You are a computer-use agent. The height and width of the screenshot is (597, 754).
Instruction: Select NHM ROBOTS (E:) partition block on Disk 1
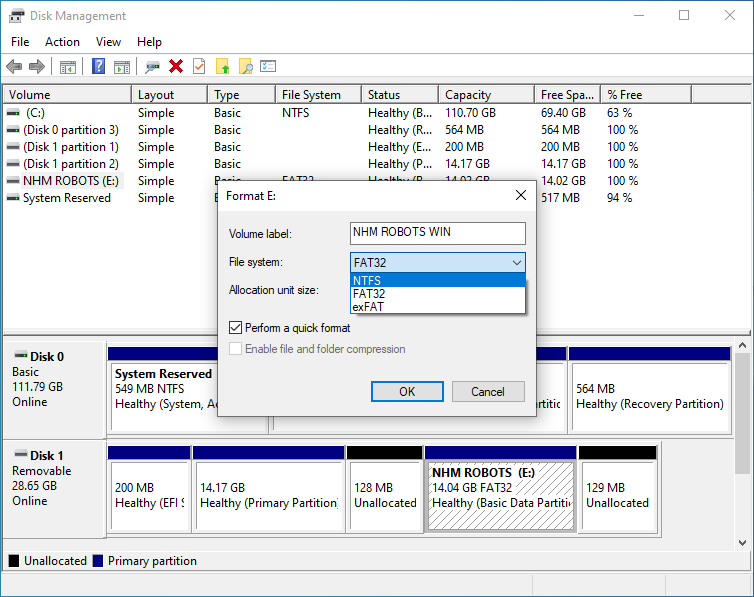(501, 489)
